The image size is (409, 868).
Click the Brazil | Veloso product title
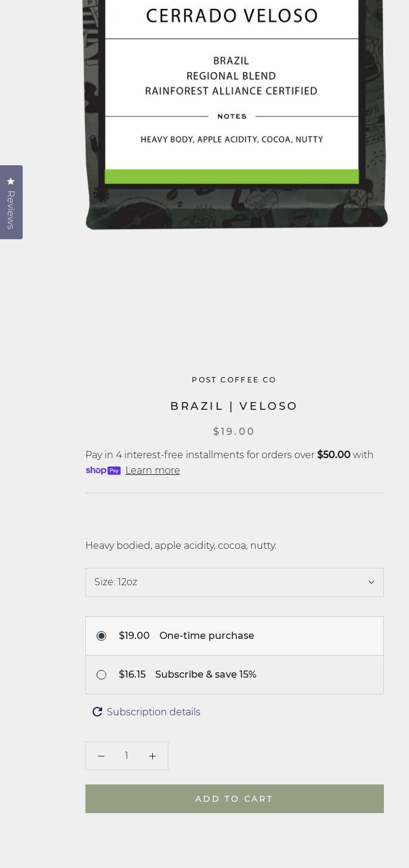pyautogui.click(x=234, y=406)
